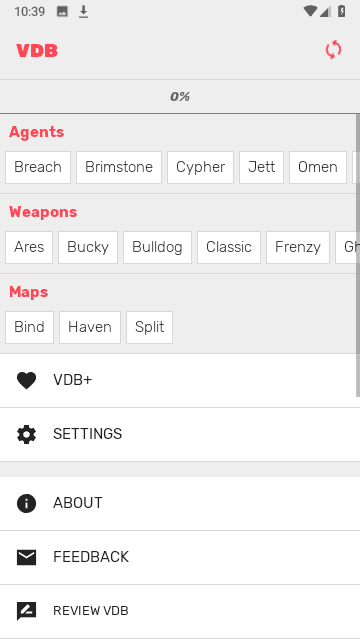Pick the Bulldog weapon
The image size is (360, 640).
pyautogui.click(x=157, y=247)
